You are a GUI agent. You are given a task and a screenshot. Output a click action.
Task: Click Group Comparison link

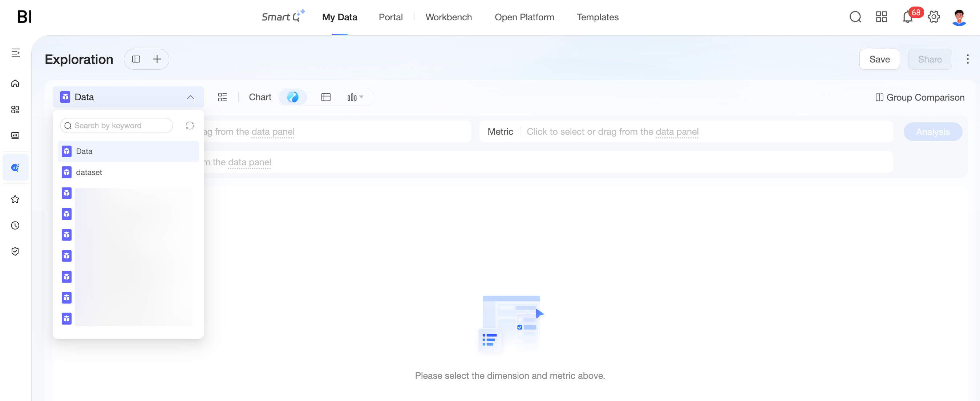[920, 97]
